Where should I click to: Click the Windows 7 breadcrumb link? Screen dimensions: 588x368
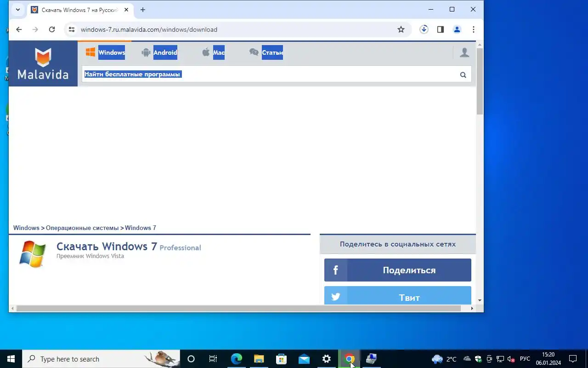pyautogui.click(x=141, y=228)
